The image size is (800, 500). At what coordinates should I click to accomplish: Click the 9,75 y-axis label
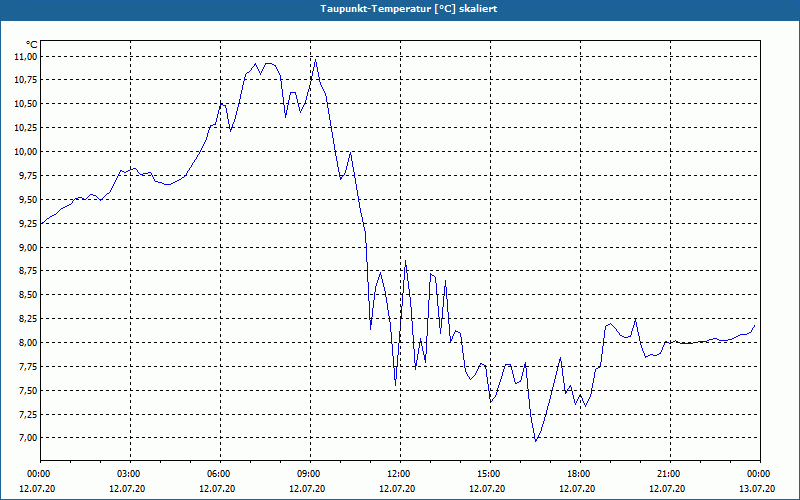(x=27, y=176)
